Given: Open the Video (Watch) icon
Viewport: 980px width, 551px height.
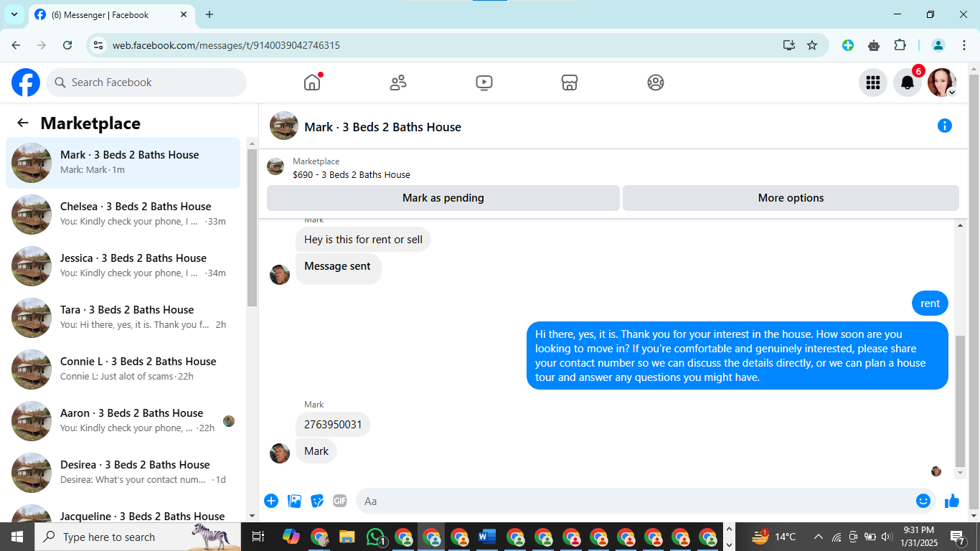Looking at the screenshot, I should pyautogui.click(x=484, y=83).
